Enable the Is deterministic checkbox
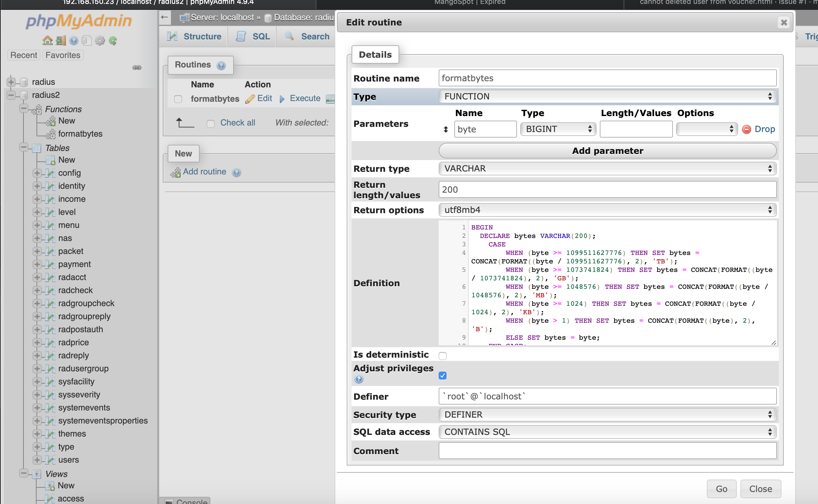The width and height of the screenshot is (818, 504). (443, 355)
